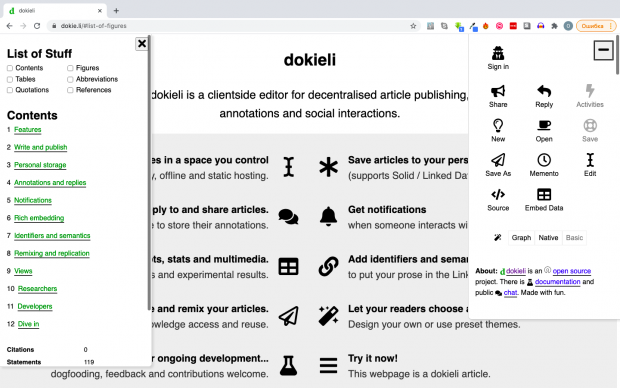
Task: Open the documentation link
Action: 558,282
